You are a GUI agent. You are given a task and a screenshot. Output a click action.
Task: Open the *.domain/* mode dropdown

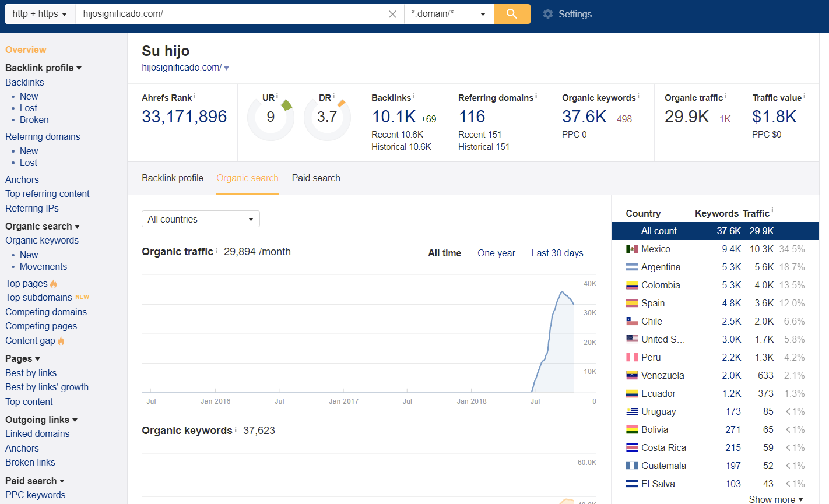tap(449, 14)
